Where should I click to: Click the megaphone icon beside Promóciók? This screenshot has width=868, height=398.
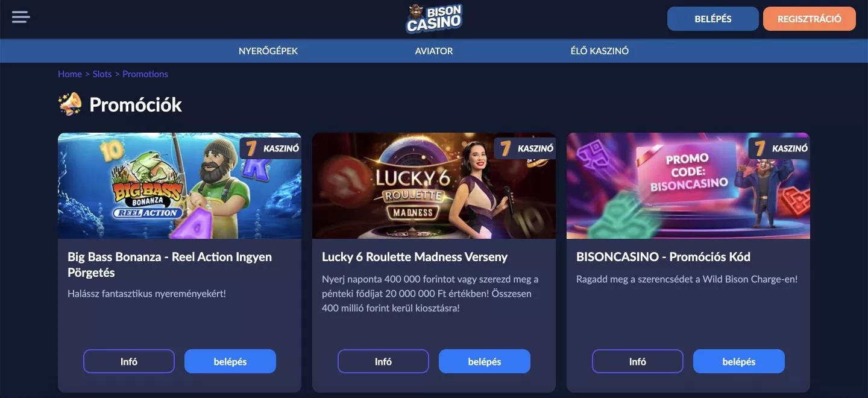tap(70, 104)
